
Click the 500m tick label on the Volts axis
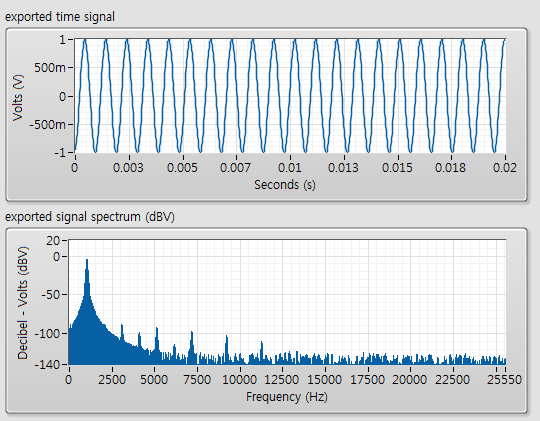point(50,68)
